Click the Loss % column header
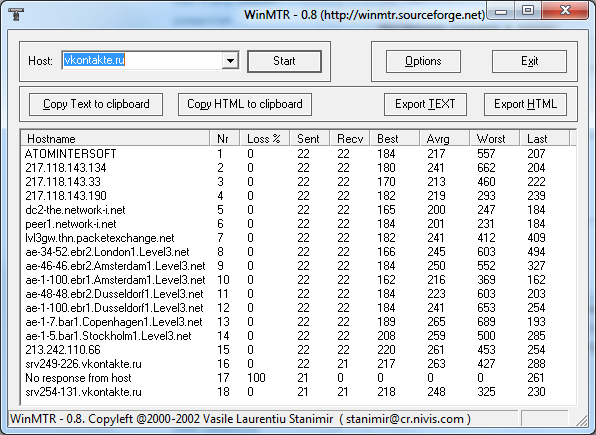Image resolution: width=596 pixels, height=435 pixels. pyautogui.click(x=265, y=139)
